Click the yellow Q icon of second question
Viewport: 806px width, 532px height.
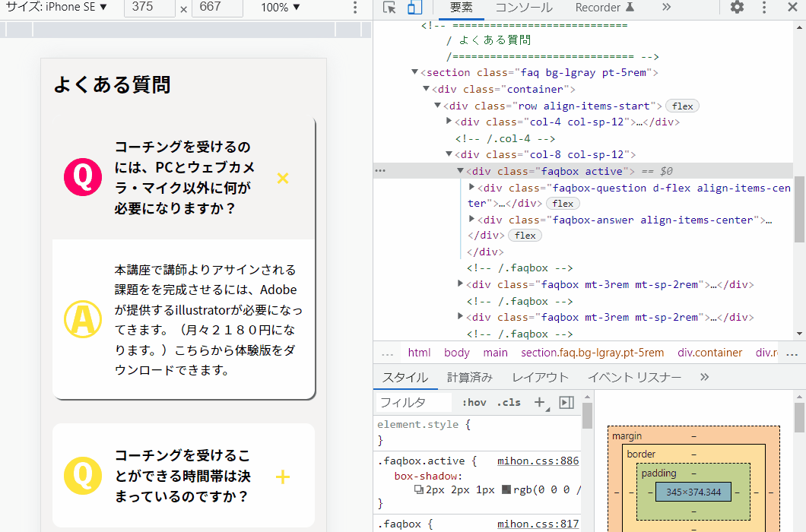(83, 476)
